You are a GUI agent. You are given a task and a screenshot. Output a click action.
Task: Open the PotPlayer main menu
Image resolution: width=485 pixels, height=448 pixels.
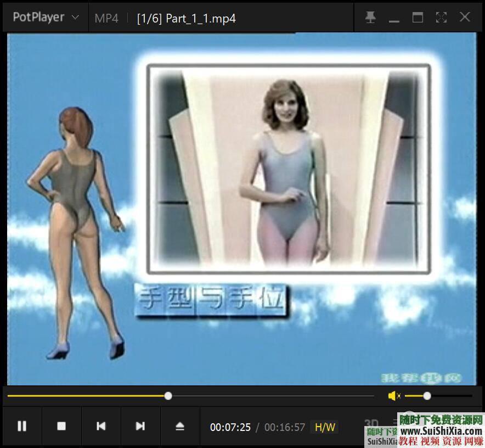[x=38, y=17]
